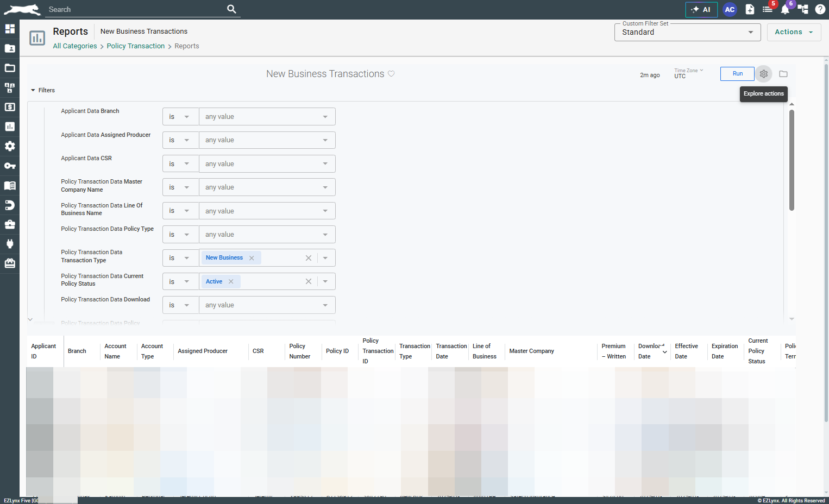The width and height of the screenshot is (829, 504).
Task: Go to the Policy Transaction breadcrumb link
Action: tap(136, 46)
